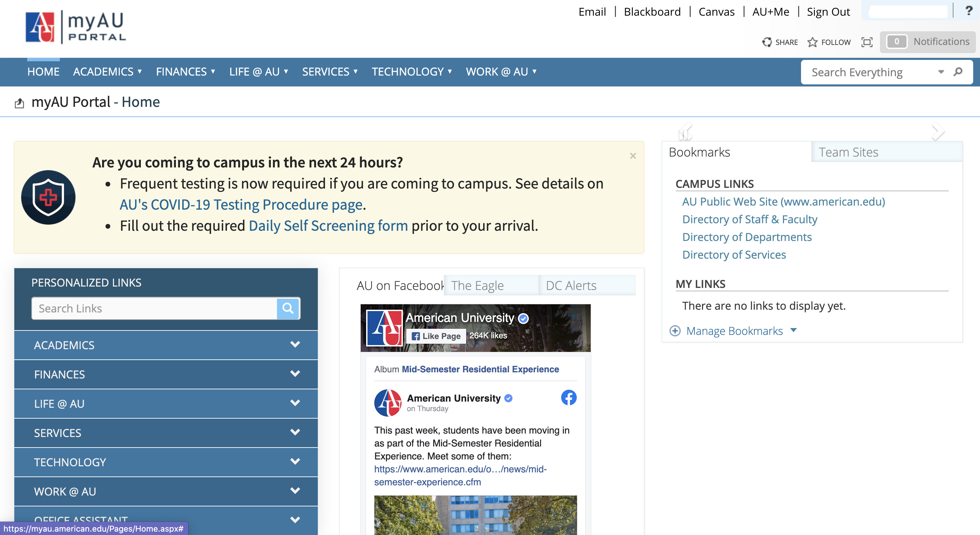Click the carousel previous arrow above Bookmarks
This screenshot has height=535, width=980.
(686, 132)
